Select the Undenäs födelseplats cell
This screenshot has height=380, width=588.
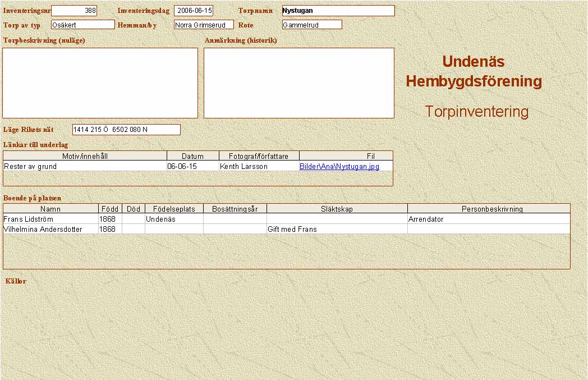tap(174, 219)
